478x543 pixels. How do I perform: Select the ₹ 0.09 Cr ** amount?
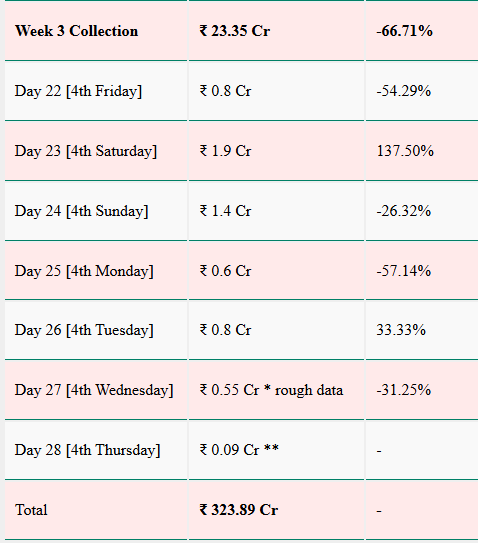(x=239, y=450)
